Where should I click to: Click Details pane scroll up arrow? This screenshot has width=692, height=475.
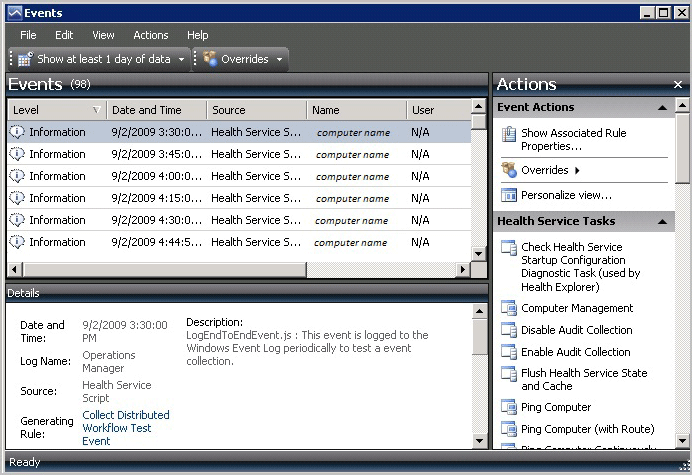pyautogui.click(x=480, y=312)
